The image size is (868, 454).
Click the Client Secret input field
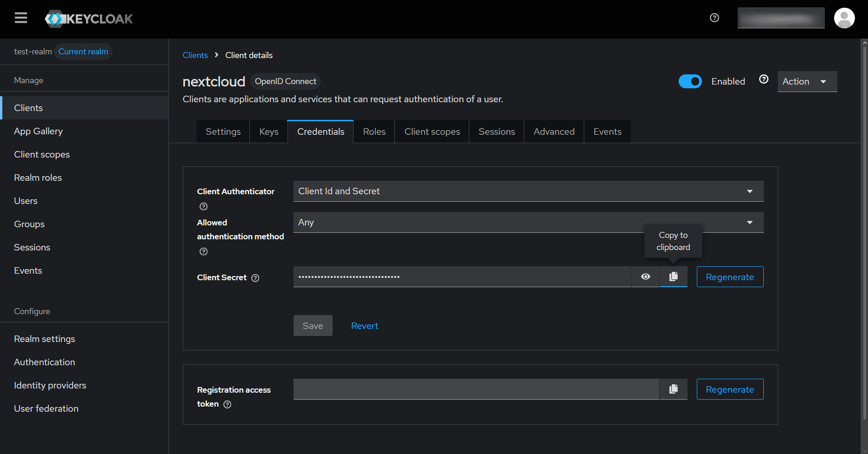click(462, 276)
